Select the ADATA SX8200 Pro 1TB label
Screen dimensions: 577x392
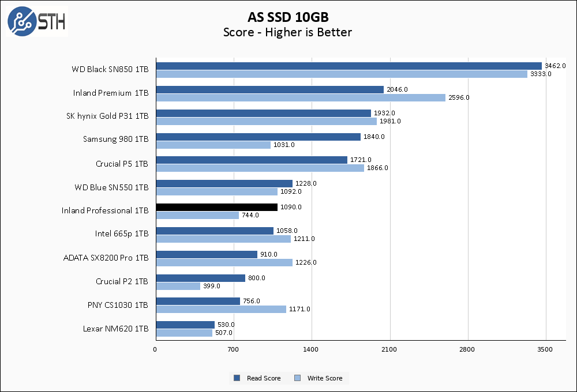tap(106, 258)
